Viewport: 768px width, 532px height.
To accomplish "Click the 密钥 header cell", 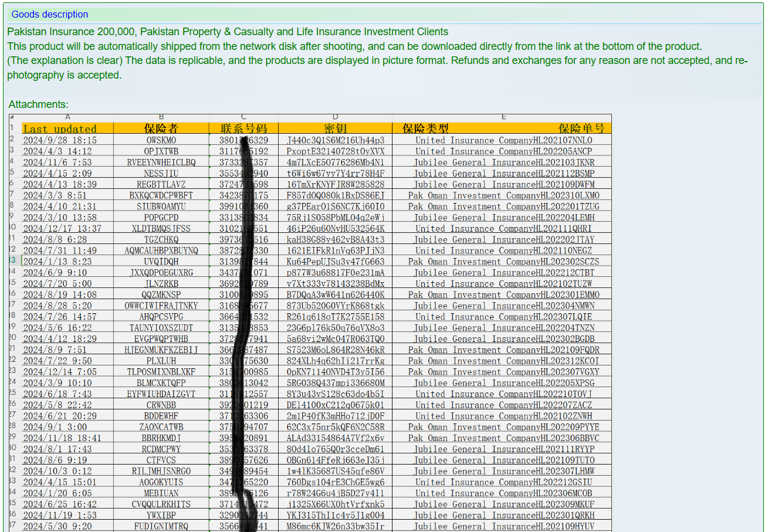I will click(335, 128).
